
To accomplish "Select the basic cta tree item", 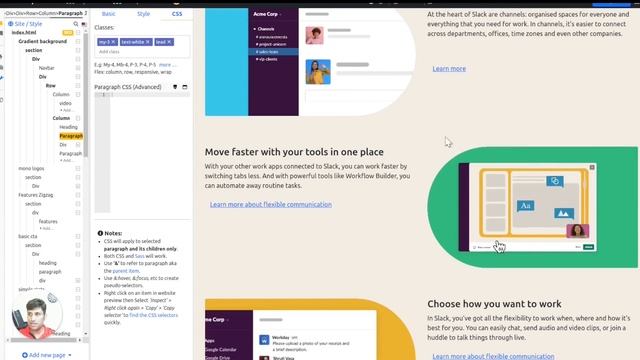I will point(28,236).
